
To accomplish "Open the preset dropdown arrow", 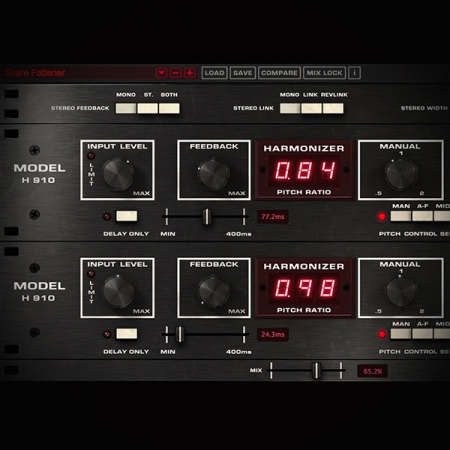I will pos(162,73).
